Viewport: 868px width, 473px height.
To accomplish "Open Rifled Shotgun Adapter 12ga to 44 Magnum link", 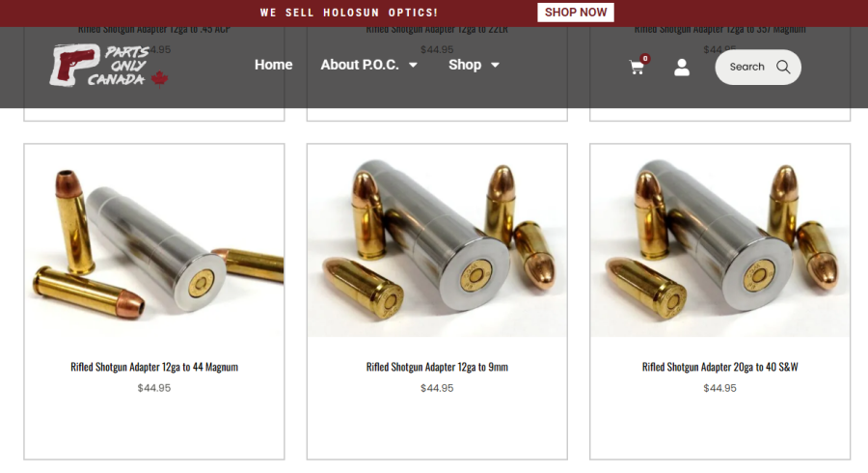I will point(154,367).
